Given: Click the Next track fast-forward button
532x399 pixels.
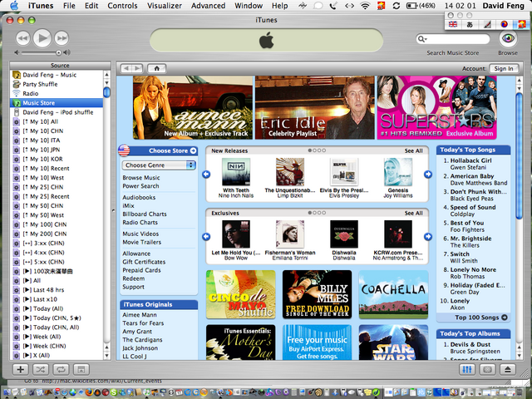Looking at the screenshot, I should coord(62,38).
